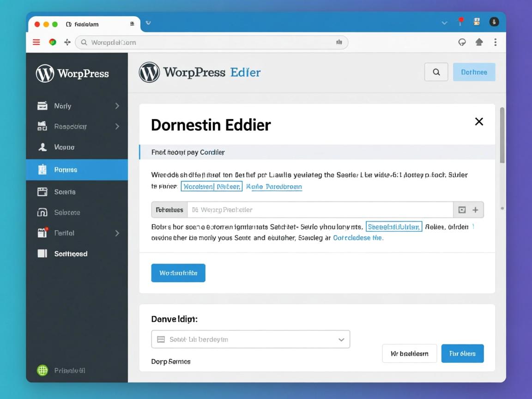532x399 pixels.
Task: Click the 'Dornestin Eddier' heading
Action: pos(211,125)
